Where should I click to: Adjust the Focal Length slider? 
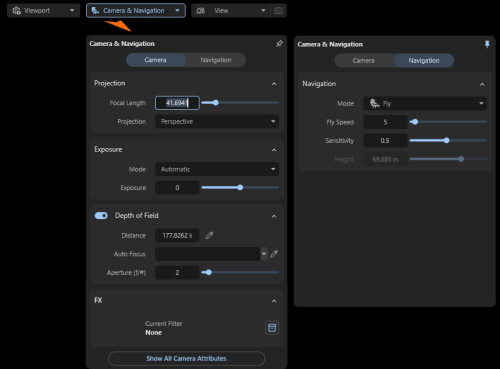(x=240, y=103)
